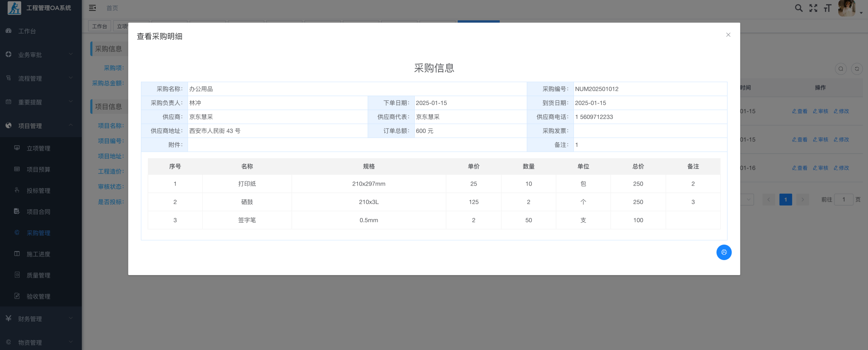Click the 验收管理 menu icon
The image size is (868, 350).
(17, 296)
